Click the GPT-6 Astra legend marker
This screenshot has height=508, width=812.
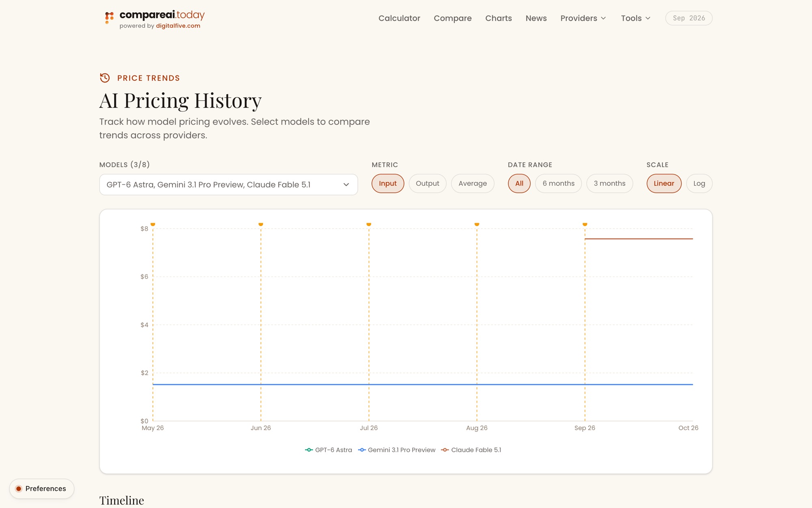[x=309, y=450]
